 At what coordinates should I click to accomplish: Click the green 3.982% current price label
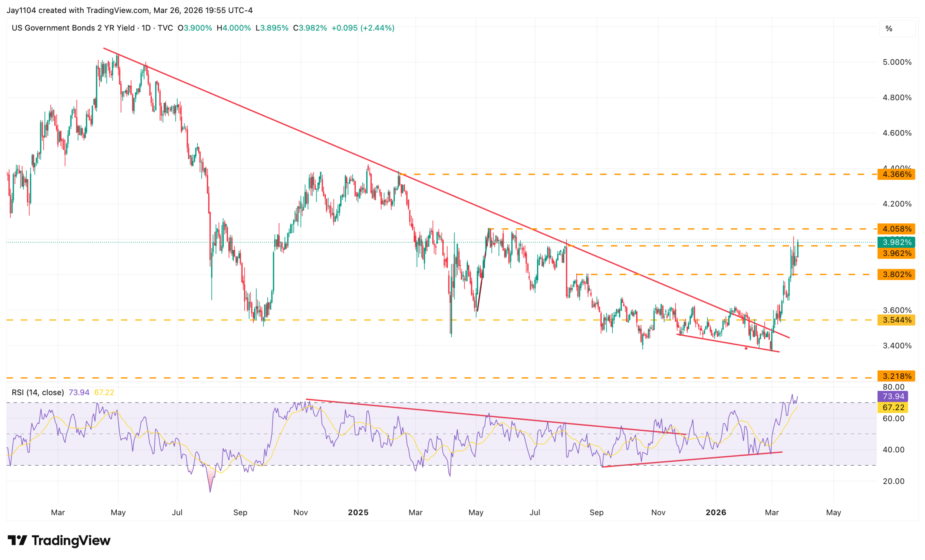896,242
